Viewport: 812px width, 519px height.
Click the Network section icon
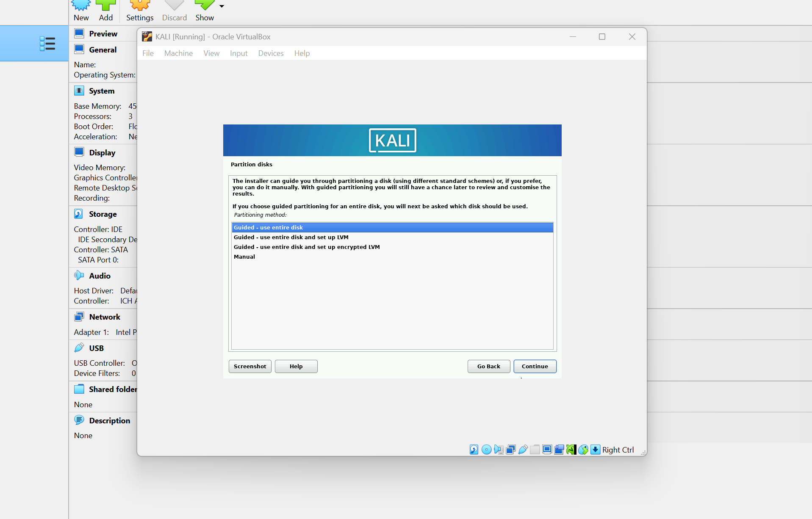pos(79,317)
